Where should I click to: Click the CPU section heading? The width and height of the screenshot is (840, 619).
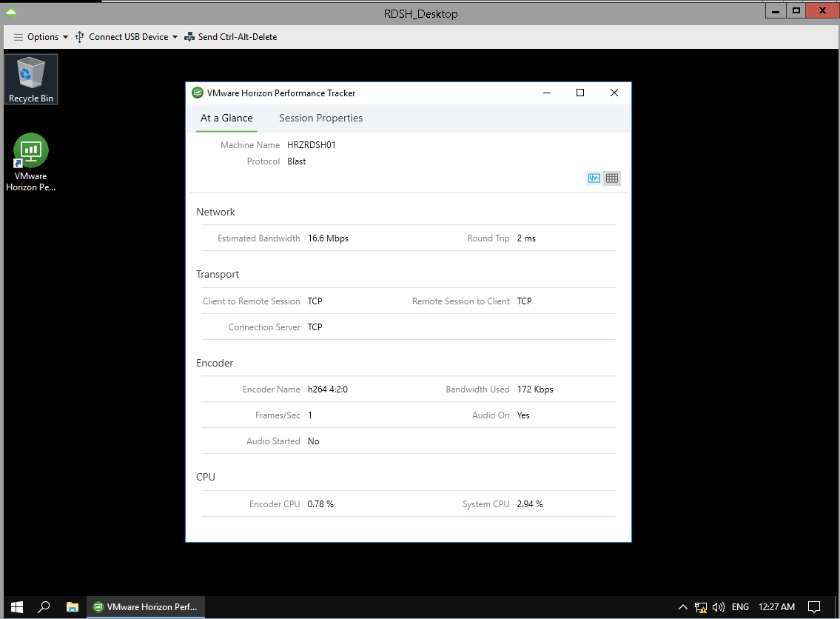click(x=206, y=477)
